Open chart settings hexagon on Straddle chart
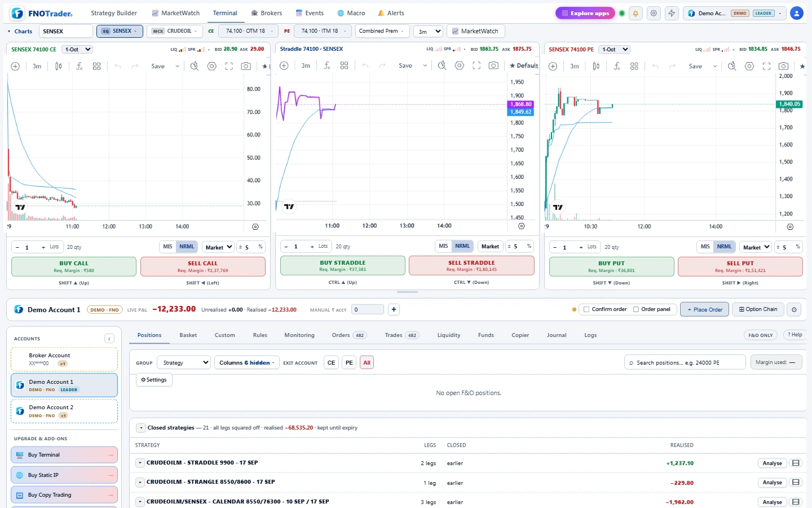The width and height of the screenshot is (812, 508). [460, 66]
